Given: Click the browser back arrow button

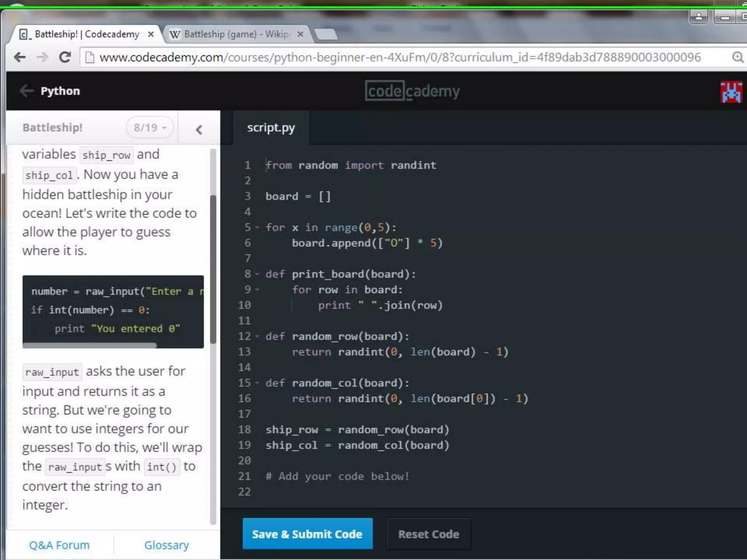Looking at the screenshot, I should pyautogui.click(x=20, y=57).
